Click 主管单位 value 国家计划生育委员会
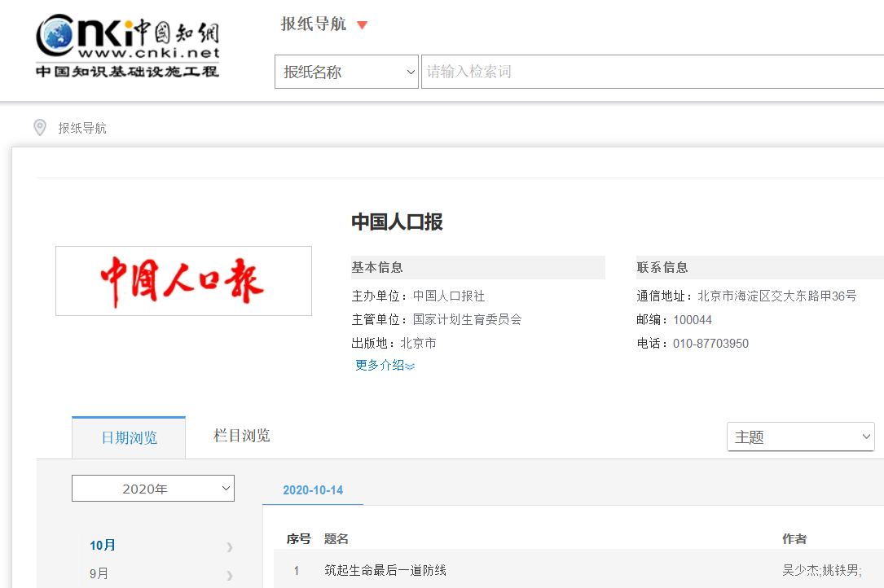 468,319
